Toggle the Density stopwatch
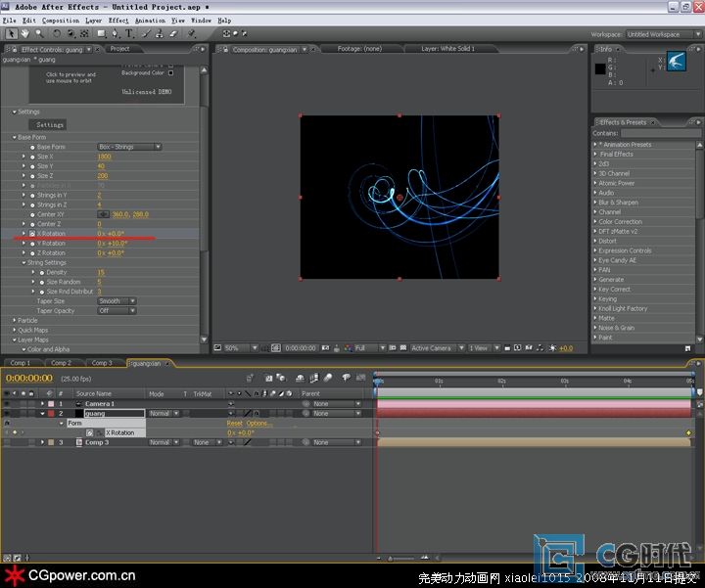Image resolution: width=705 pixels, height=588 pixels. [x=42, y=273]
